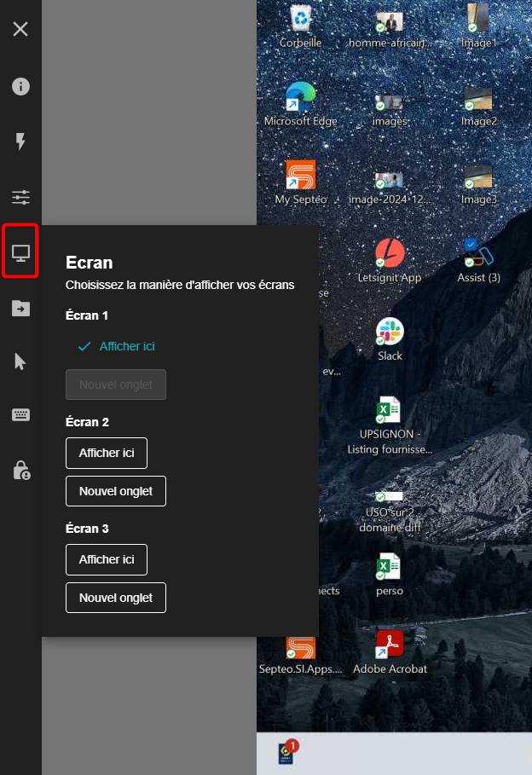
Task: Select the Image2 desktop file
Action: (x=478, y=107)
